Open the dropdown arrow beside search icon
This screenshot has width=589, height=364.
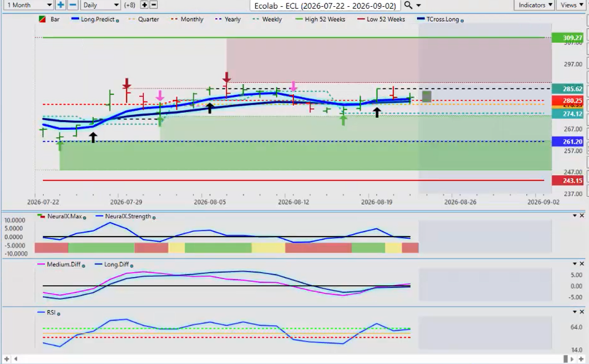point(418,6)
